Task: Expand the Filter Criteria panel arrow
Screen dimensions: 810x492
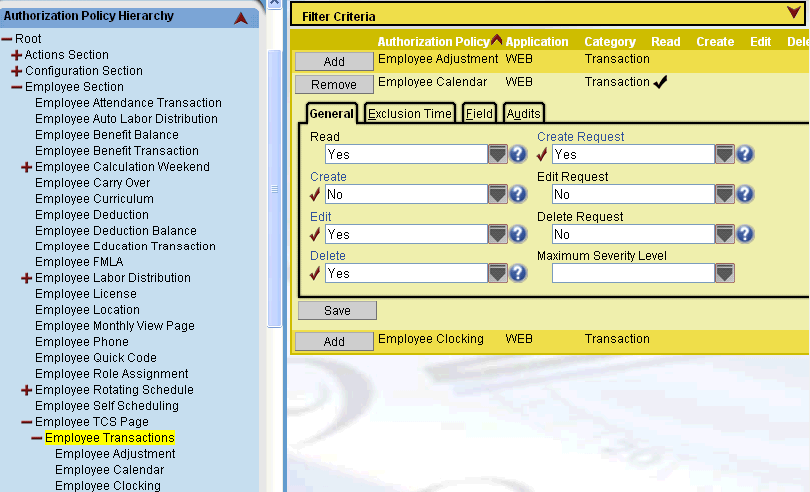Action: (x=794, y=13)
